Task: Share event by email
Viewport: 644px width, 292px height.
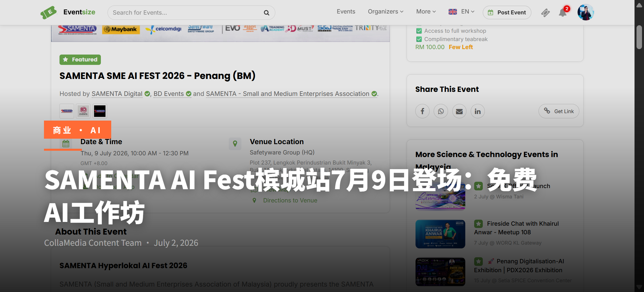Action: point(459,111)
